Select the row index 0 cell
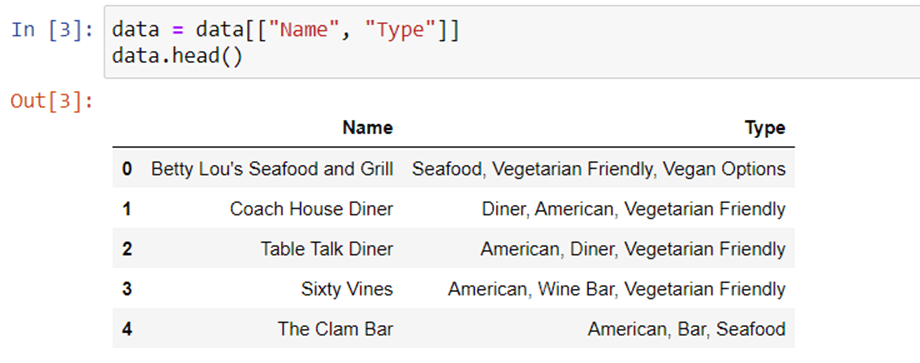 [127, 169]
